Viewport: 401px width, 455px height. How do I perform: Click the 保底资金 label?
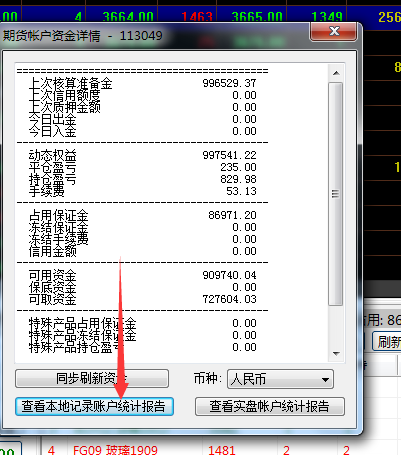pos(52,287)
